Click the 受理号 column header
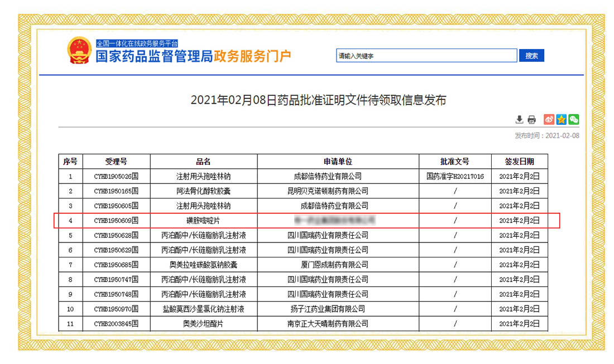The width and height of the screenshot is (614, 364). [x=116, y=162]
